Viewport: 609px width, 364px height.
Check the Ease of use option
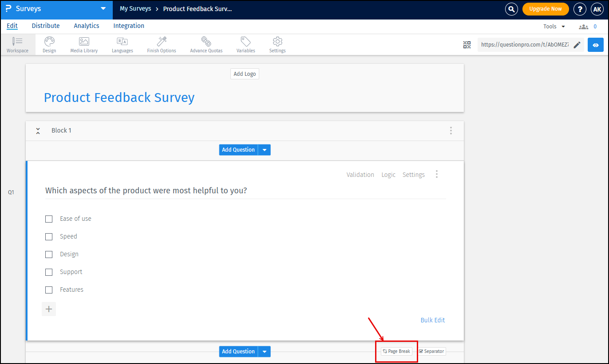click(49, 219)
